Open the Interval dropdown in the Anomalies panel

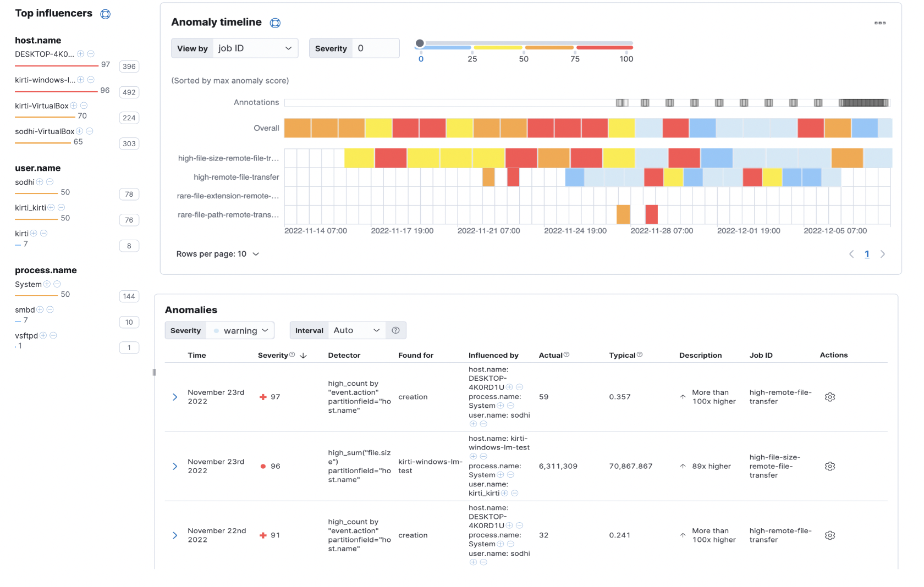tap(356, 330)
